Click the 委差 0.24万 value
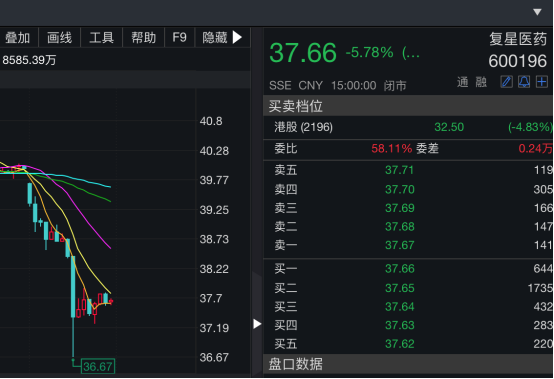 (x=536, y=148)
